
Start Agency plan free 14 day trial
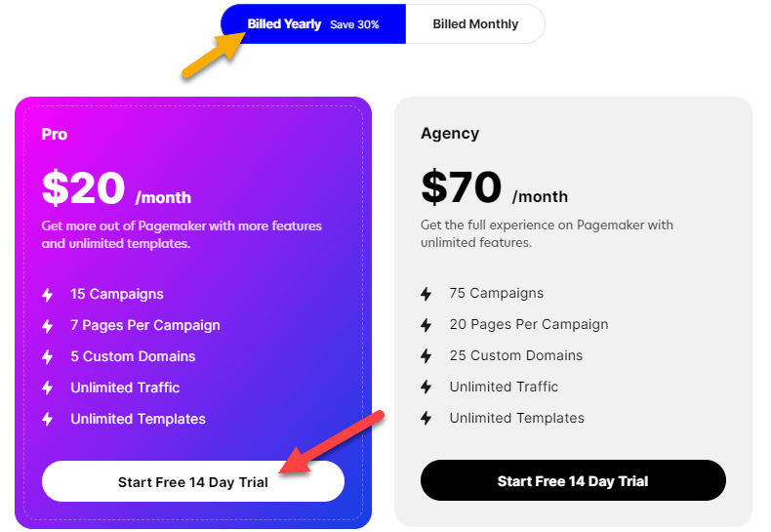(573, 481)
